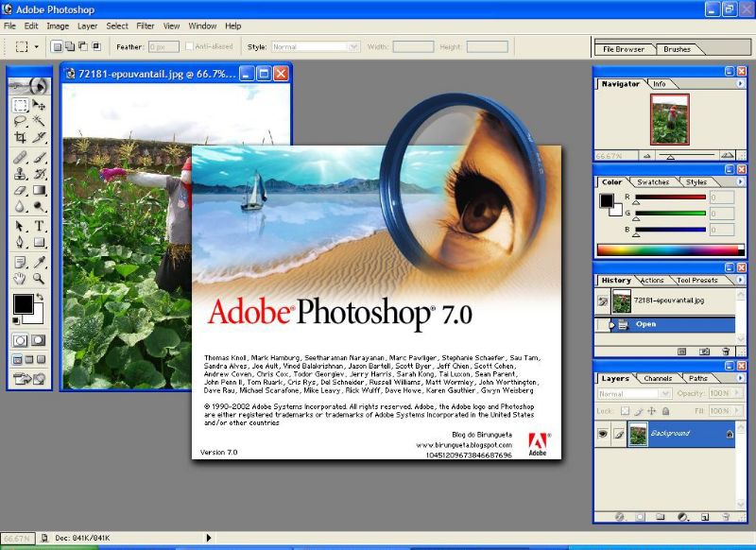The height and width of the screenshot is (550, 756).
Task: Create a new layer set folder
Action: point(660,517)
